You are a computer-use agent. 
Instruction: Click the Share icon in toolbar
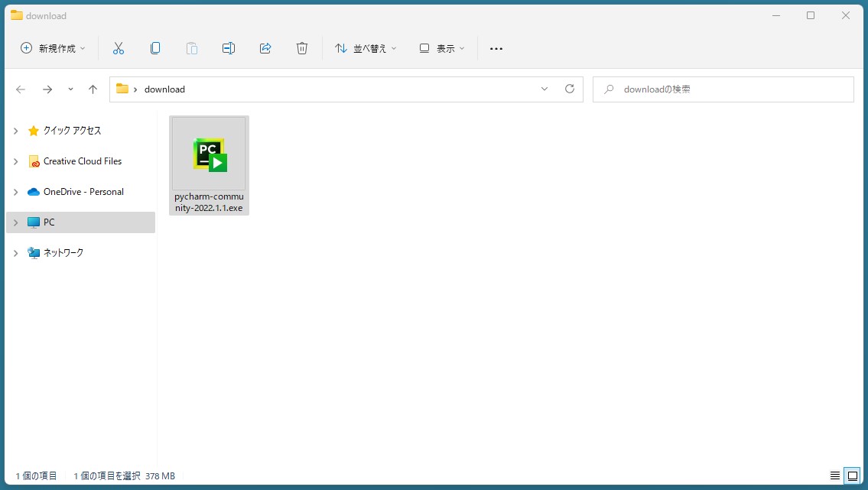click(x=265, y=49)
